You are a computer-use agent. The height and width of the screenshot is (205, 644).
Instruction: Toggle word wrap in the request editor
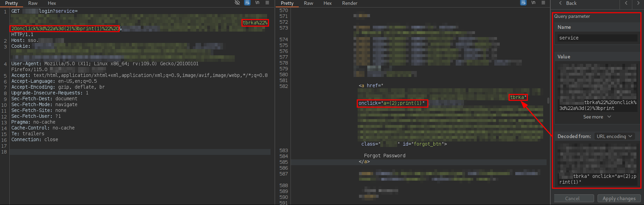[x=247, y=3]
